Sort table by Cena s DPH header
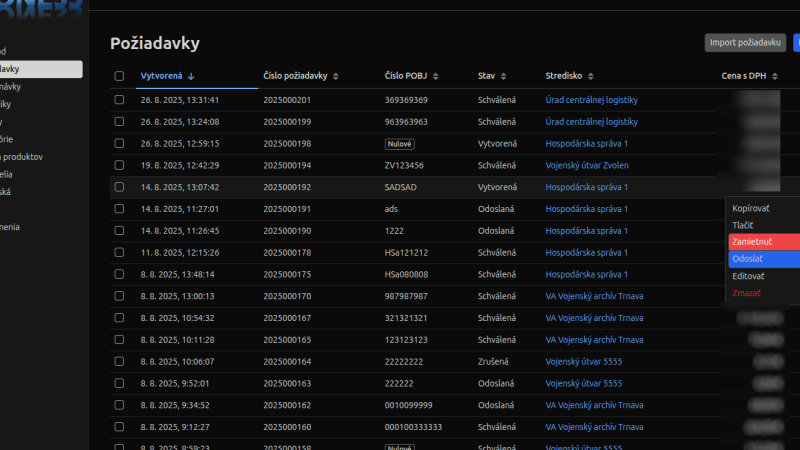 click(x=743, y=76)
